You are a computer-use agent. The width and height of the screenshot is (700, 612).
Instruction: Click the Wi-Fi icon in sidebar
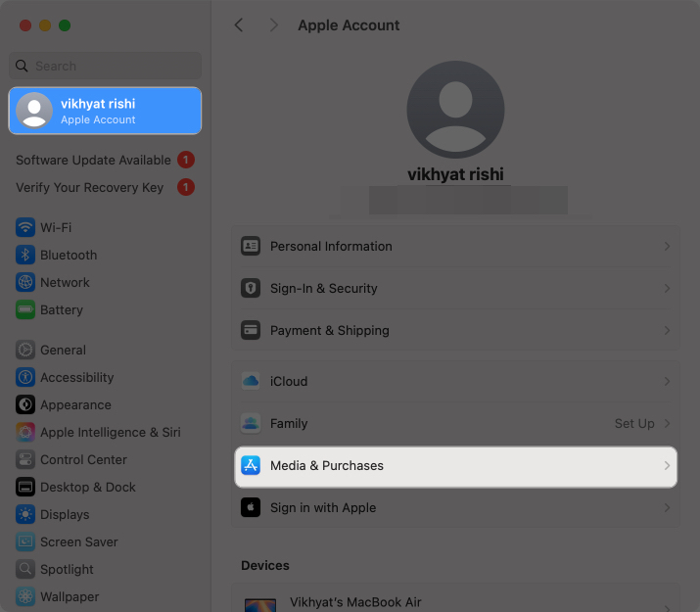tap(25, 227)
